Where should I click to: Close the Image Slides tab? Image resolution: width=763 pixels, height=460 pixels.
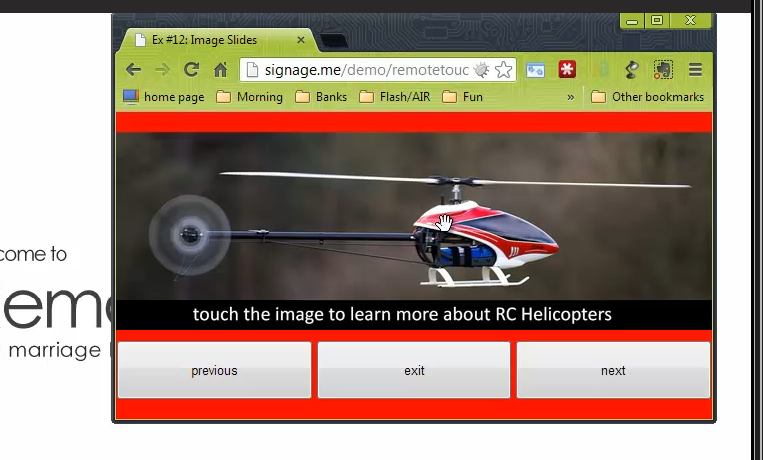pyautogui.click(x=301, y=40)
